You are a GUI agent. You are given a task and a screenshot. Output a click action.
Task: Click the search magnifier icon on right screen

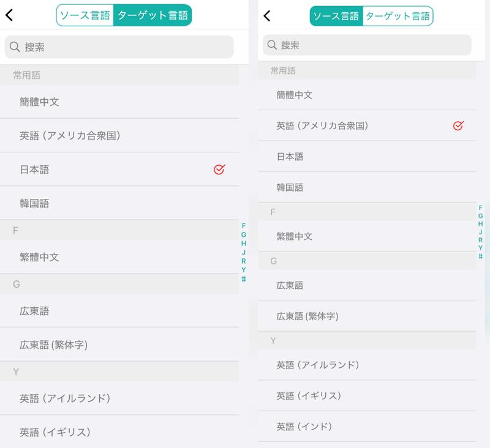[x=273, y=45]
